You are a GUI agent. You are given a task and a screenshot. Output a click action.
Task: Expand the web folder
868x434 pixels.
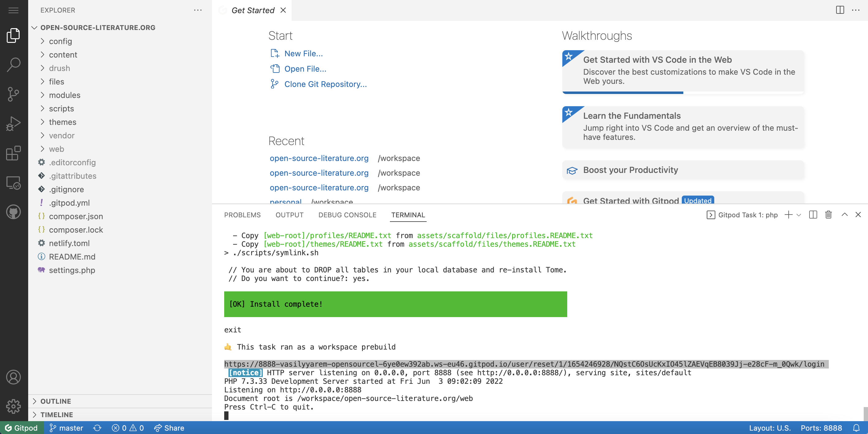(x=120, y=149)
